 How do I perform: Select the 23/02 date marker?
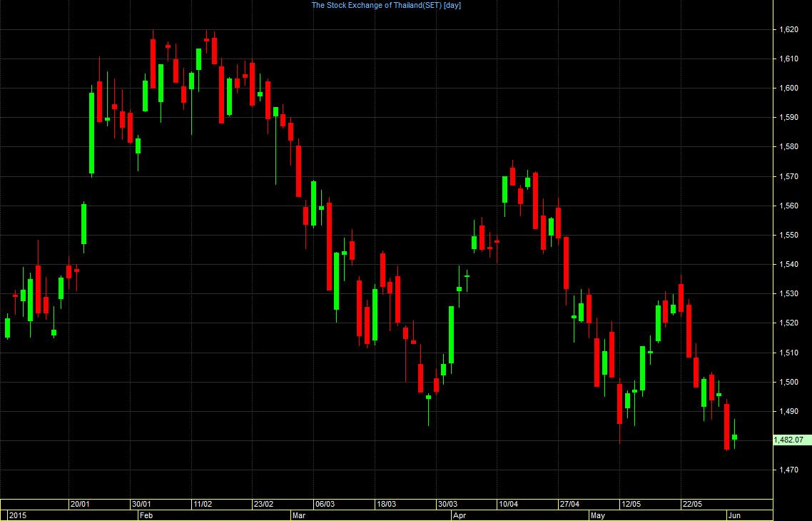[x=263, y=505]
